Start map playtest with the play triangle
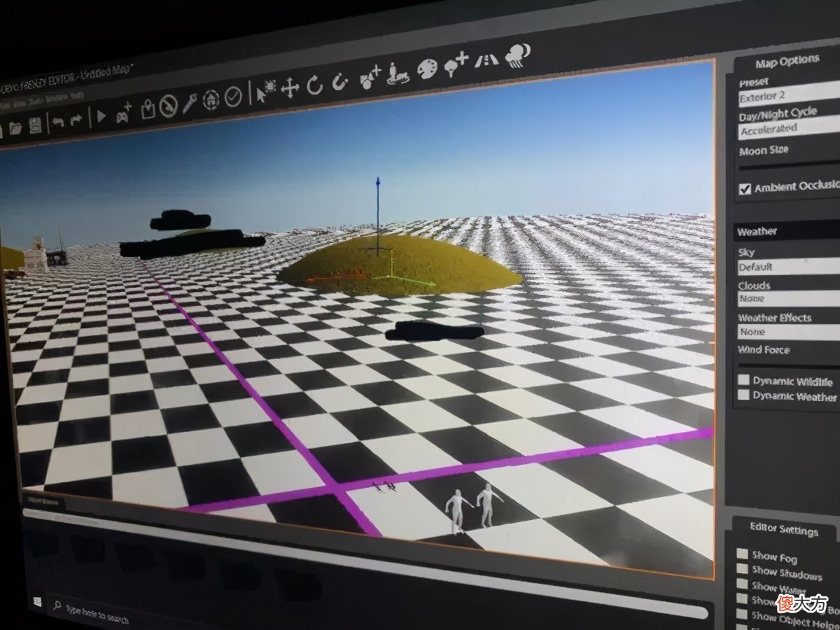 click(101, 115)
